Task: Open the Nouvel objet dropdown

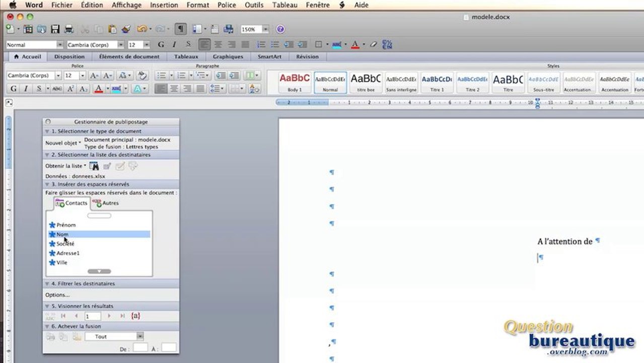Action: tap(63, 143)
